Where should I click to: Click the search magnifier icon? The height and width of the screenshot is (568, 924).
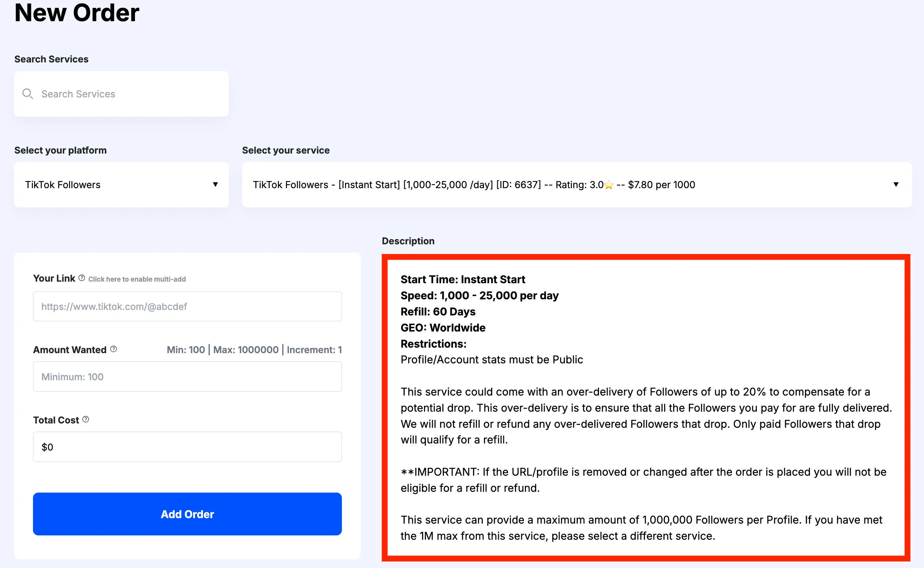coord(27,94)
